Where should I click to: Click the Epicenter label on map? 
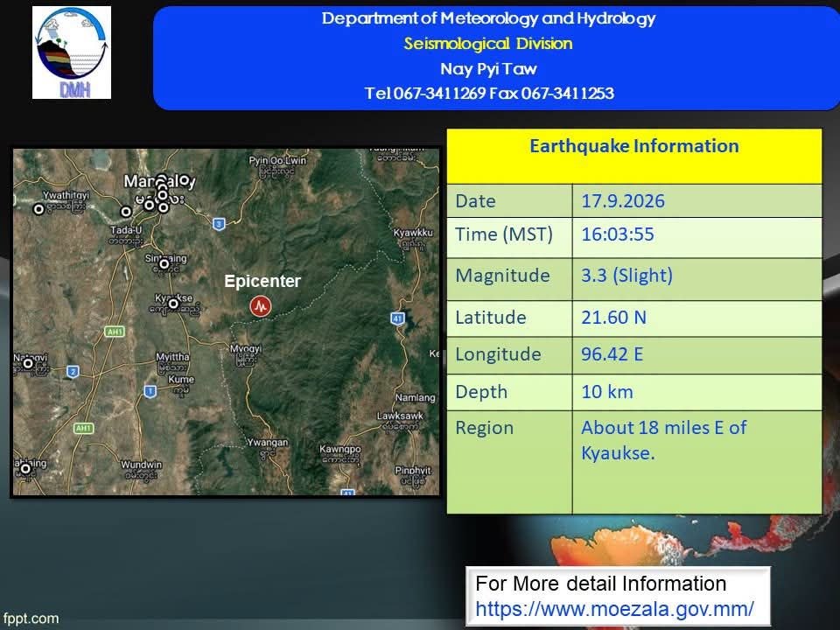click(x=262, y=281)
